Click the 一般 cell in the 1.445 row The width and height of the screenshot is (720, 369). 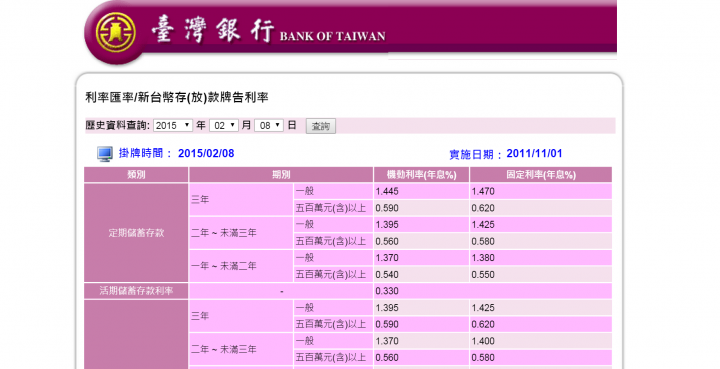tap(333, 191)
